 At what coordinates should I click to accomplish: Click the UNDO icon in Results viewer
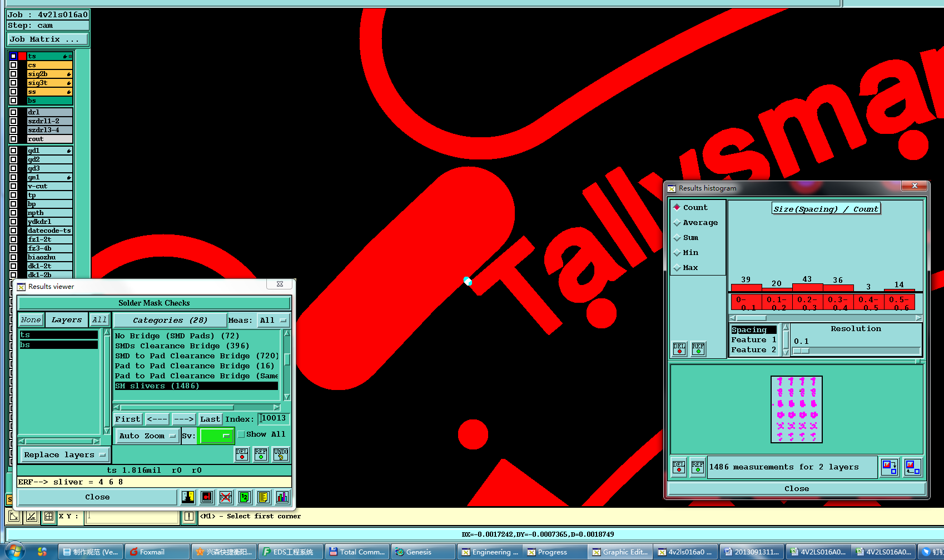281,454
